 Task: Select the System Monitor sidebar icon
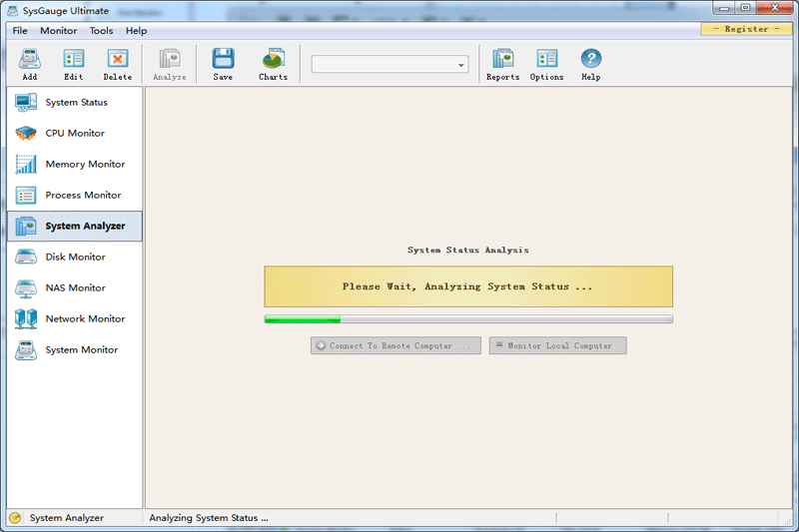26,349
